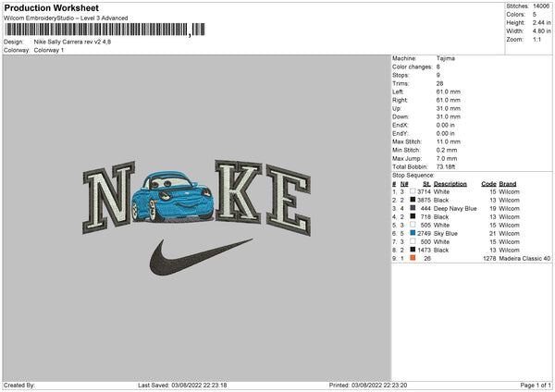Click the Total Bobbin value '73.18ft'
555x392 pixels.
(446, 166)
